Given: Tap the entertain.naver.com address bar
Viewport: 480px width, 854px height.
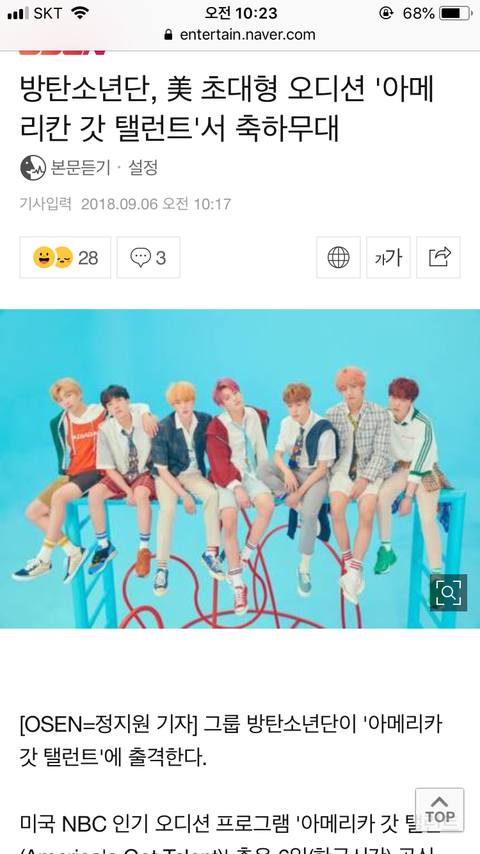Looking at the screenshot, I should (x=240, y=35).
